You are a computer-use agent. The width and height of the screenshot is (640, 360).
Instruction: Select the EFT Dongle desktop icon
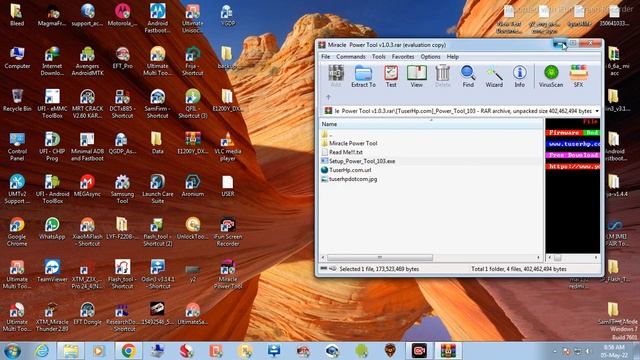(87, 313)
